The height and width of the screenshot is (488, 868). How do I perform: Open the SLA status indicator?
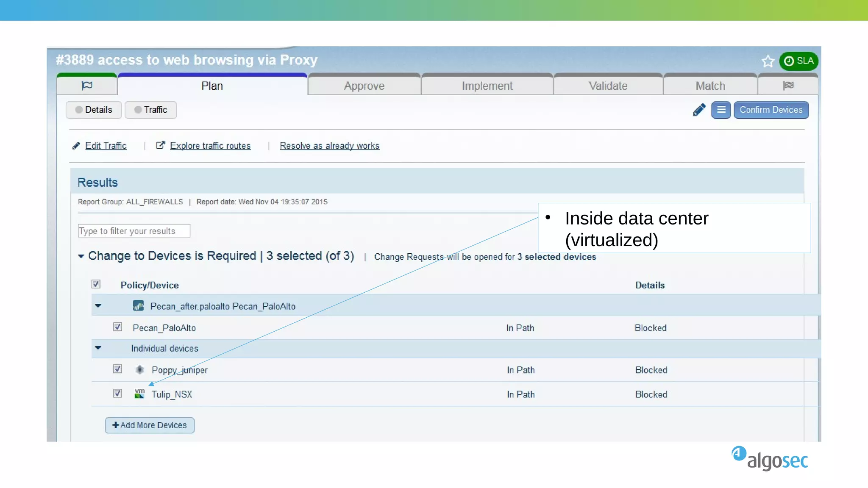click(x=798, y=61)
